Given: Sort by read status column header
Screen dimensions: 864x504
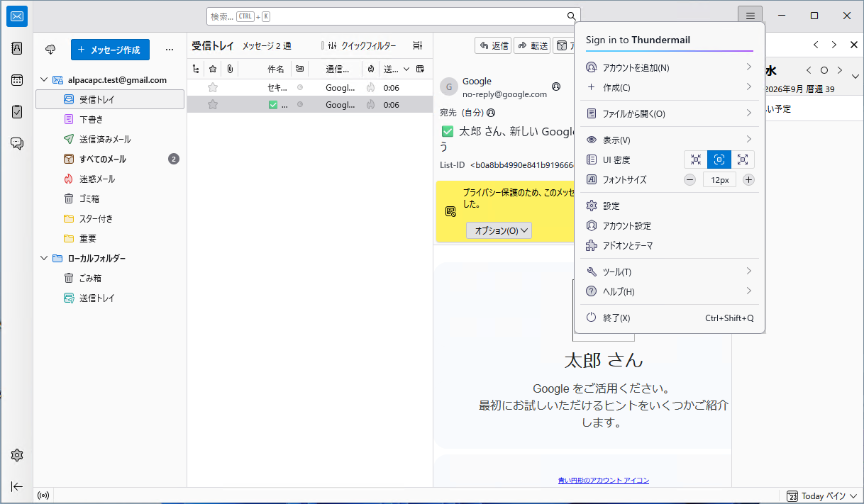Looking at the screenshot, I should tap(299, 69).
